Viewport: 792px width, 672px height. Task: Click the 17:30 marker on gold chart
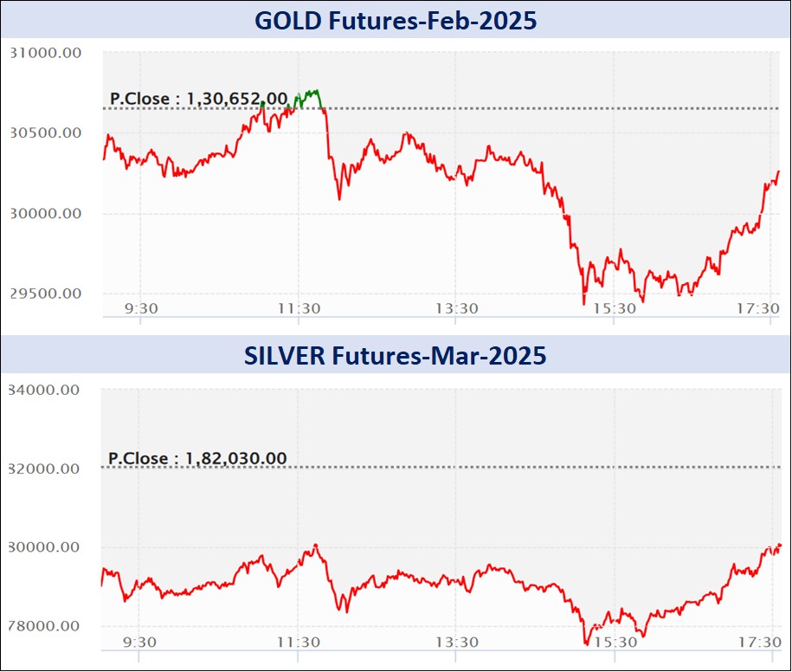point(759,307)
